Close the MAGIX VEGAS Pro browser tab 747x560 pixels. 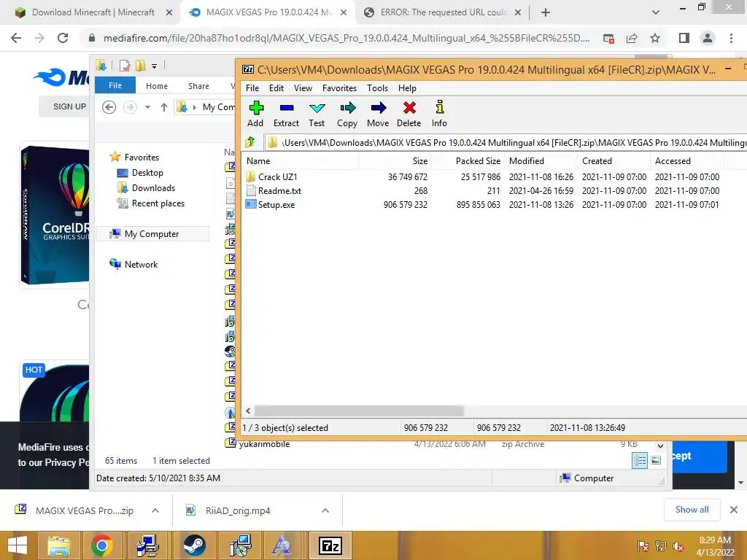point(344,13)
